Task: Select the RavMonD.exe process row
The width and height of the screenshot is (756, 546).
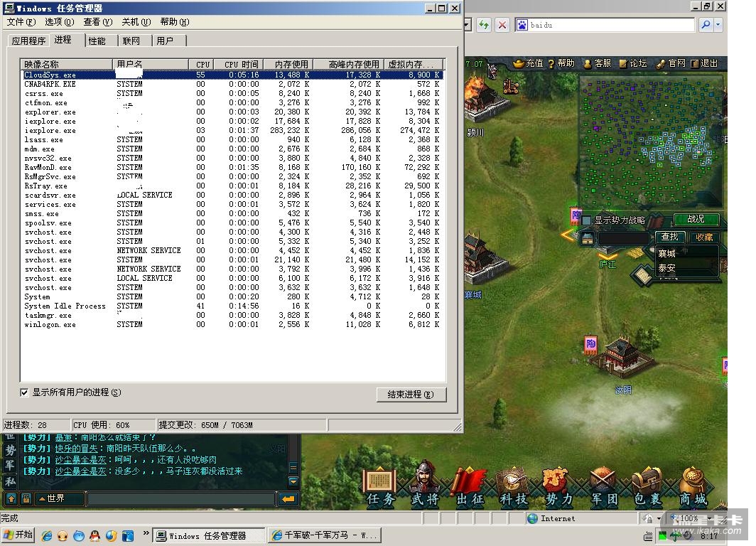Action: 232,167
